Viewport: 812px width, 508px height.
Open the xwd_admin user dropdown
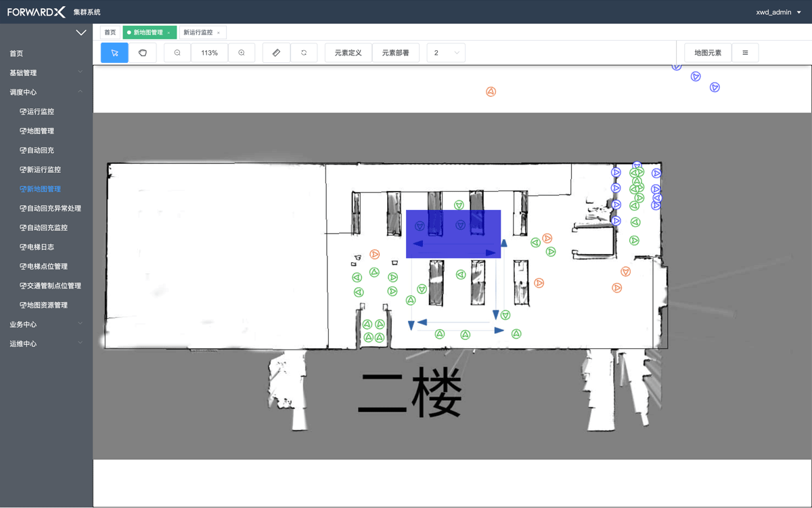tap(779, 12)
